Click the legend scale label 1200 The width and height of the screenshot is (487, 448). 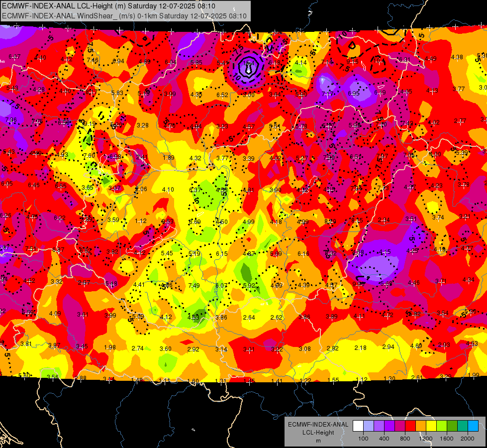(425, 439)
